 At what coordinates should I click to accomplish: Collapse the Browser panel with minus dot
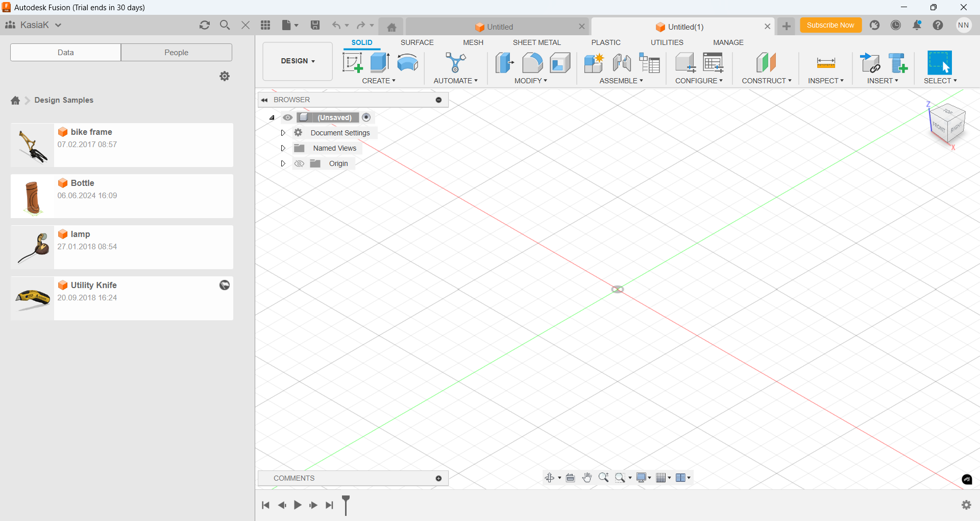point(438,100)
